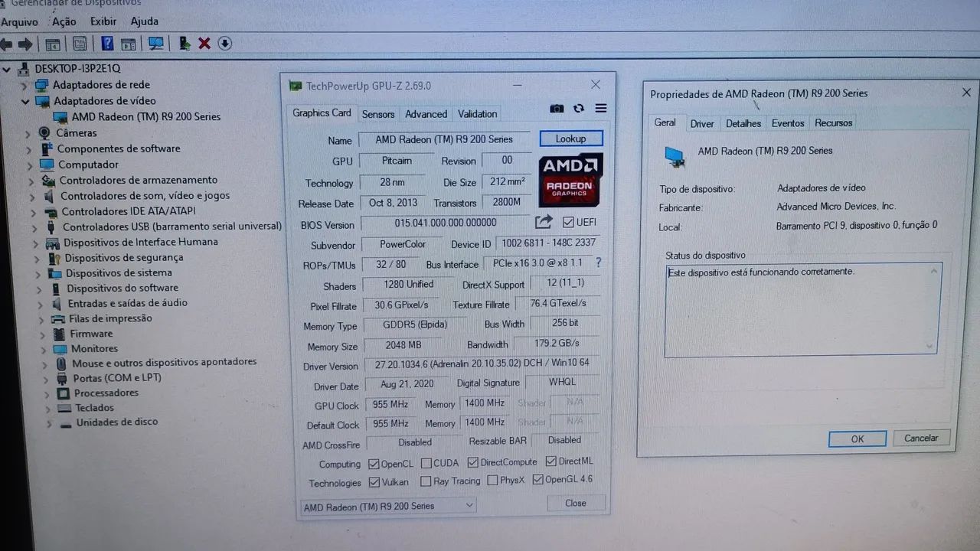Click the BIOS Version field in GPU-Z
This screenshot has width=980, height=551.
click(x=445, y=223)
